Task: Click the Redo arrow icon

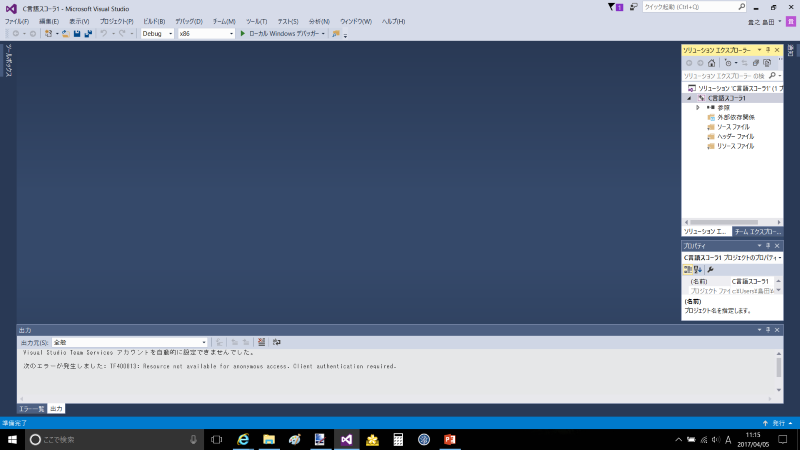Action: [122, 34]
